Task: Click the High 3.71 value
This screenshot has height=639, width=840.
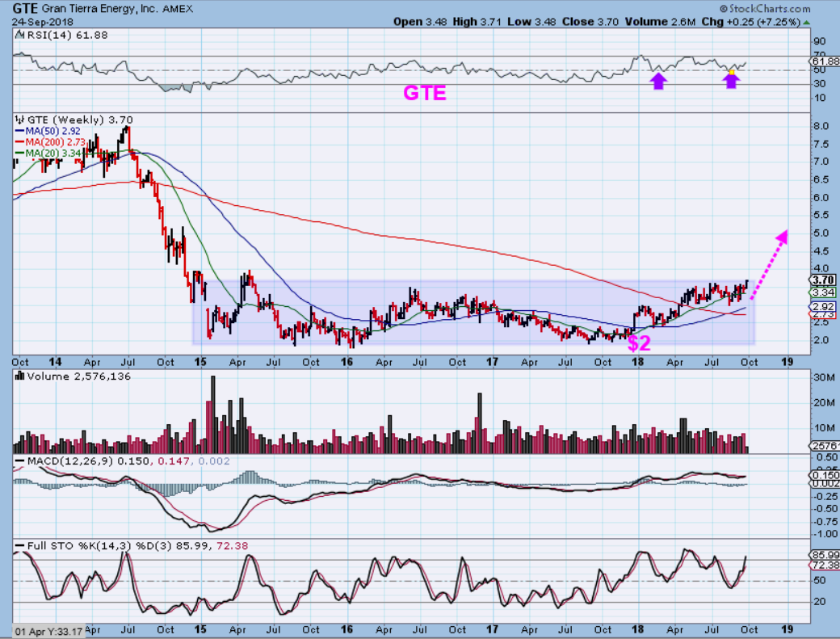Action: point(477,22)
